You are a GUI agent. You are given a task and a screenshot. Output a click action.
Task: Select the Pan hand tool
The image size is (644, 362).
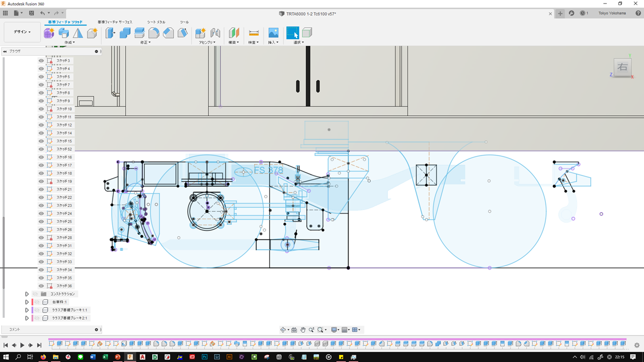(303, 330)
